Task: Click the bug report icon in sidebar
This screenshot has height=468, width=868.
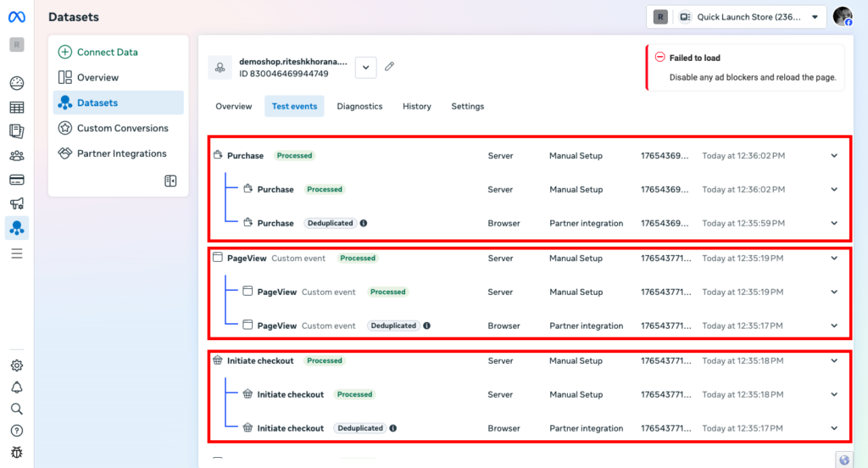Action: click(17, 453)
